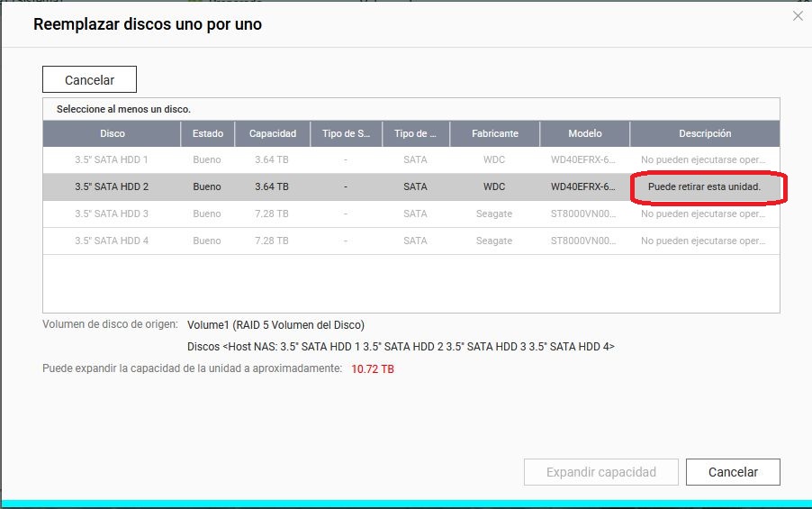The image size is (812, 509).
Task: Sort by the Capacidad column header
Action: pos(273,133)
